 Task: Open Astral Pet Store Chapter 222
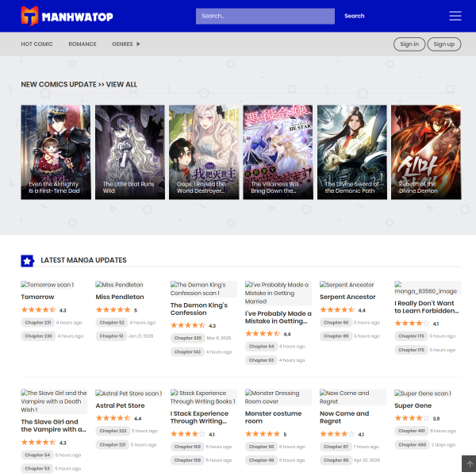[113, 431]
